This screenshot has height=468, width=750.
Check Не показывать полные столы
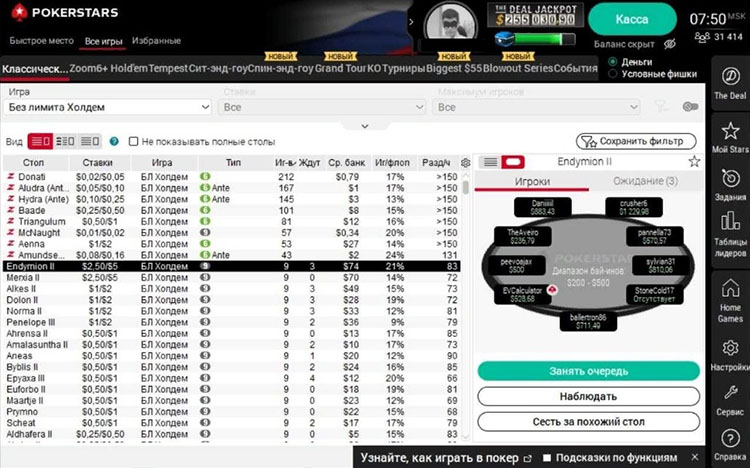pos(133,141)
